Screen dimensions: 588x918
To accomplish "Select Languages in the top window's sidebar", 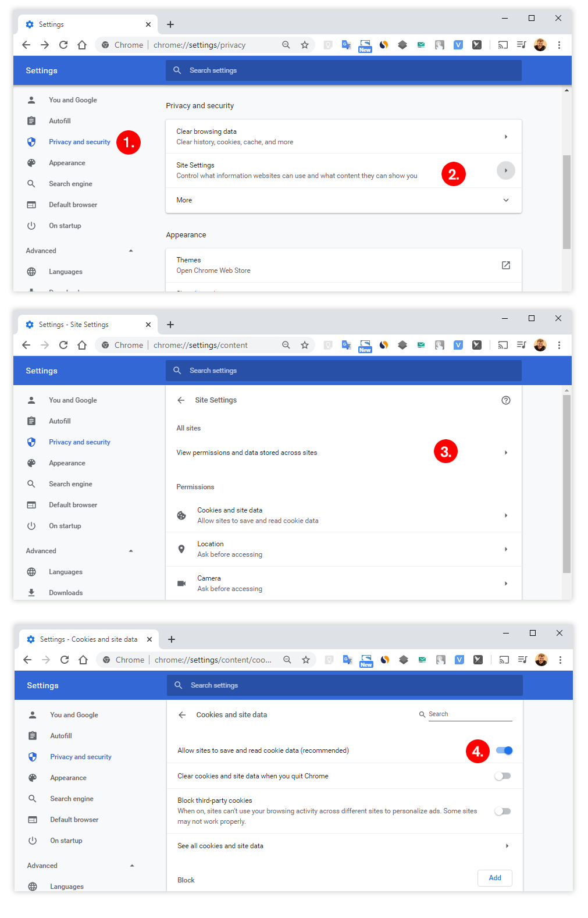I will click(x=66, y=272).
